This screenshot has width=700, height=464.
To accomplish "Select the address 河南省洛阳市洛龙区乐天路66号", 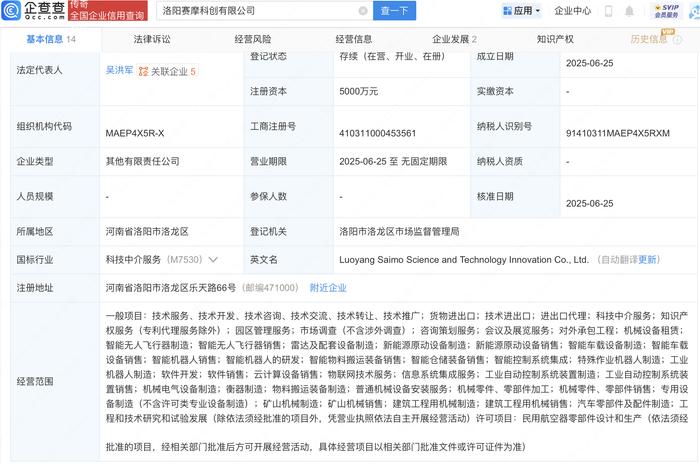I will click(x=171, y=288).
